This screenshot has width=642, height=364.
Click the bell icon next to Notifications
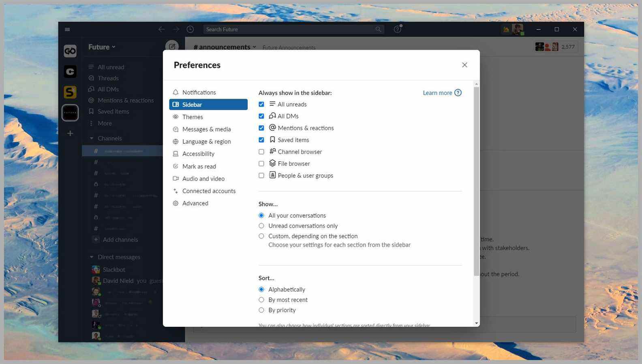pyautogui.click(x=175, y=92)
